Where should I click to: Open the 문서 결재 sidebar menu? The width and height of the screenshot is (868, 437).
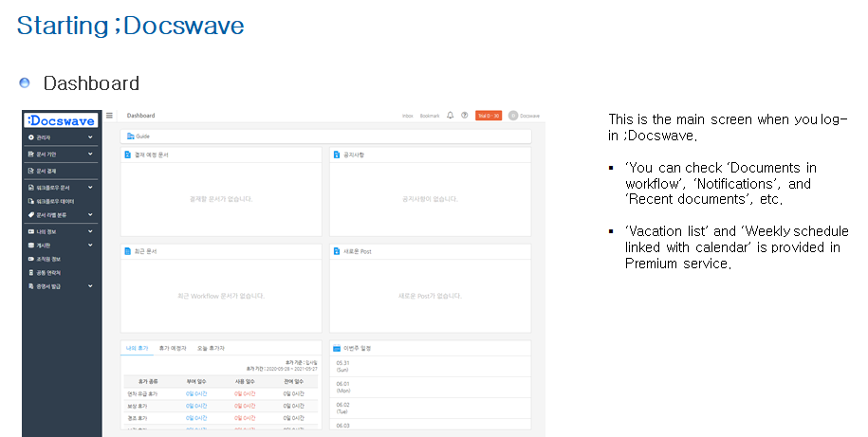click(x=61, y=171)
